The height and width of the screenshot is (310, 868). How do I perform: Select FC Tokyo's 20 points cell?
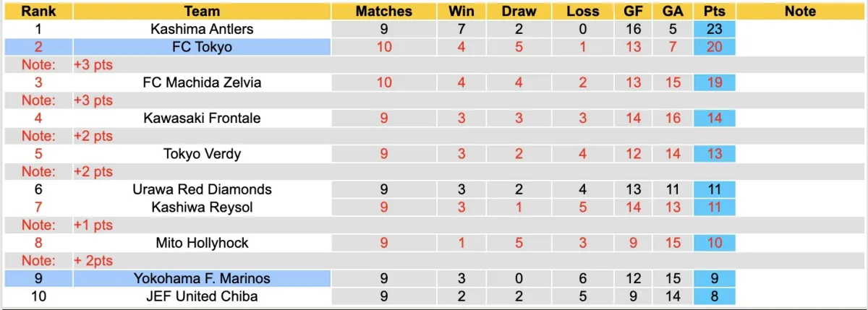(x=714, y=47)
